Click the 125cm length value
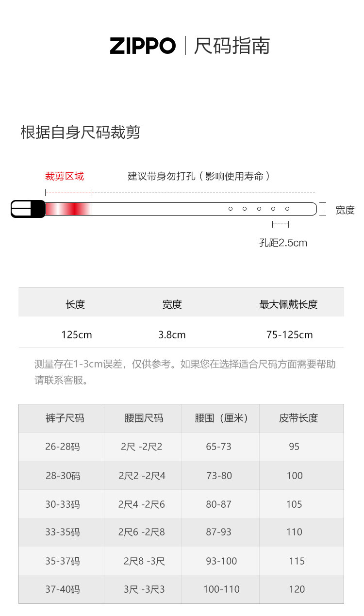 click(76, 335)
